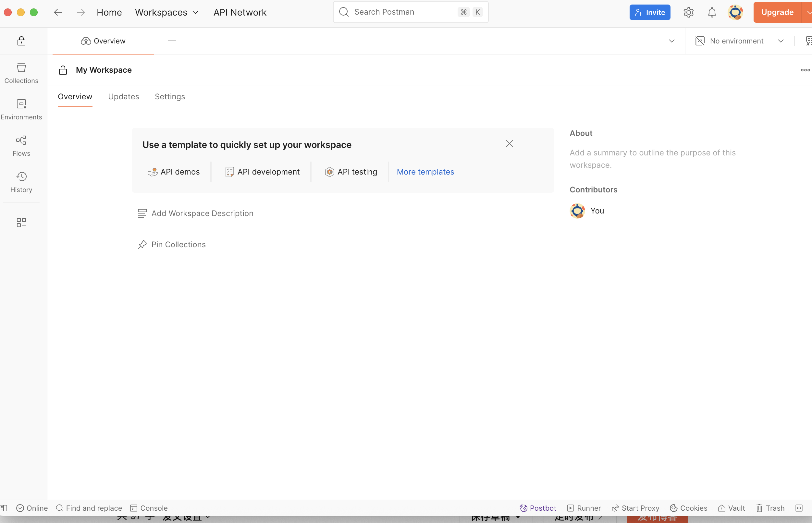This screenshot has height=523, width=812.
Task: Go back with the left arrow
Action: (x=58, y=12)
